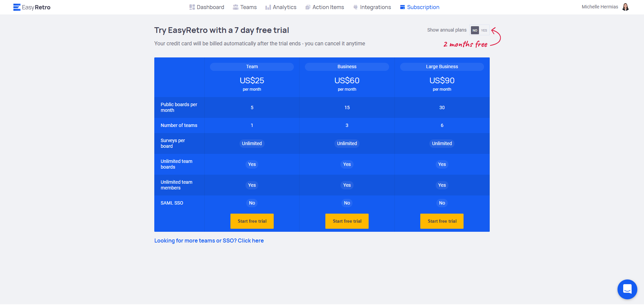Click the EasyRetro logo icon

point(17,7)
